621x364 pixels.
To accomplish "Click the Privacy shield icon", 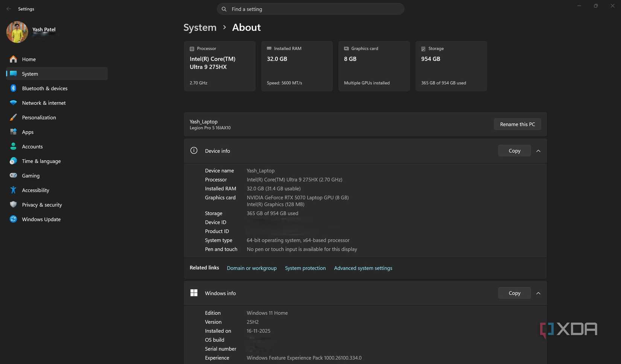I will tap(13, 205).
